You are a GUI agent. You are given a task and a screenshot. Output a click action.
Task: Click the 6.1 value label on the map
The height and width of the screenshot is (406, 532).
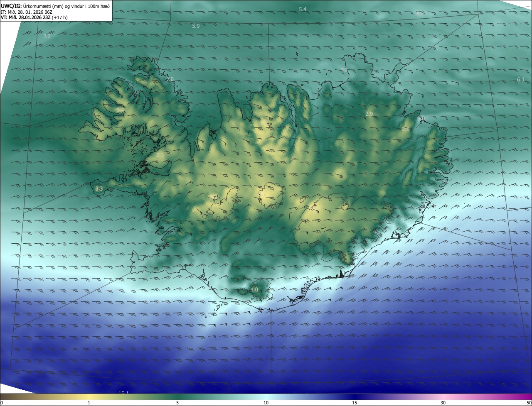click(521, 79)
